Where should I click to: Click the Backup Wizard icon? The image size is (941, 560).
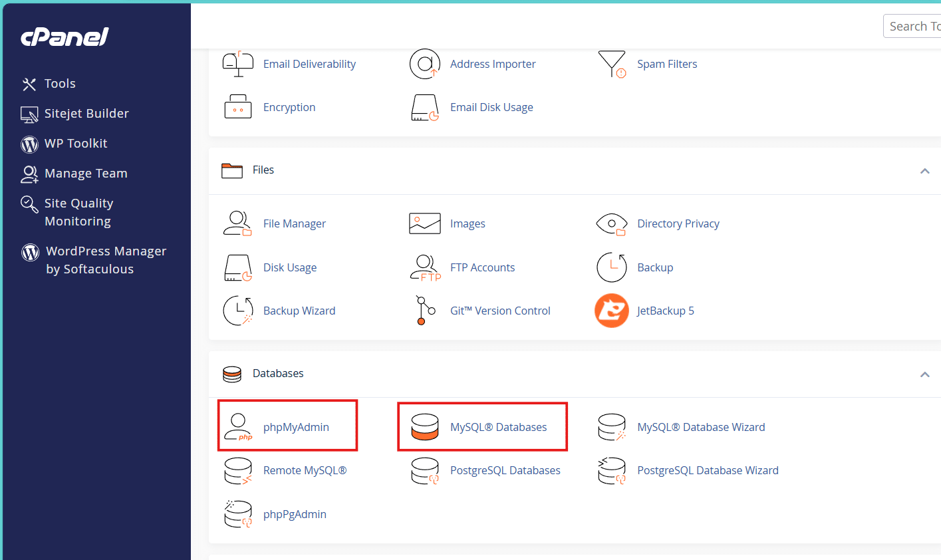tap(238, 311)
